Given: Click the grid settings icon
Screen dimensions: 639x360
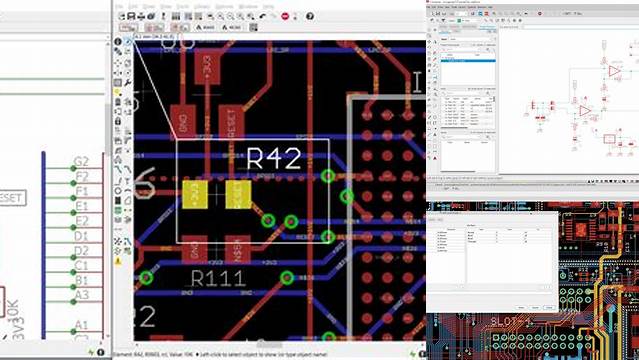Looking at the screenshot, I should point(253,27).
